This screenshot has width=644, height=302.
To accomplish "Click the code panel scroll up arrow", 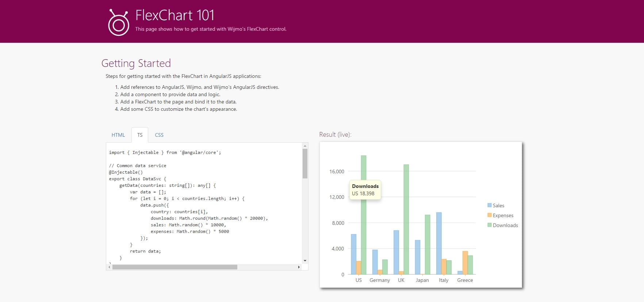I will pos(305,146).
